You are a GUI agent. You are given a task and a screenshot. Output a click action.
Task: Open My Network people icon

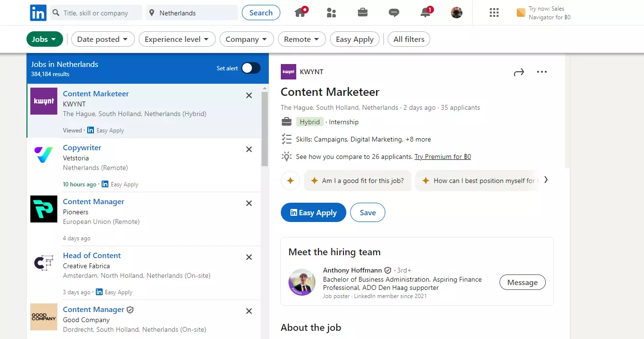331,13
